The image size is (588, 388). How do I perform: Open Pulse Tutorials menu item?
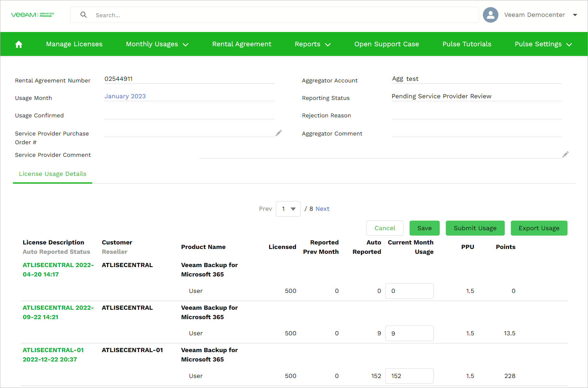point(467,44)
